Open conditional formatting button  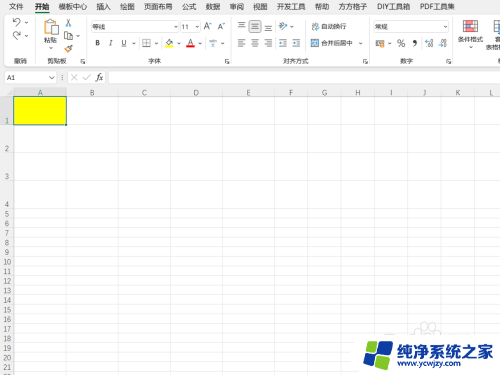click(470, 34)
